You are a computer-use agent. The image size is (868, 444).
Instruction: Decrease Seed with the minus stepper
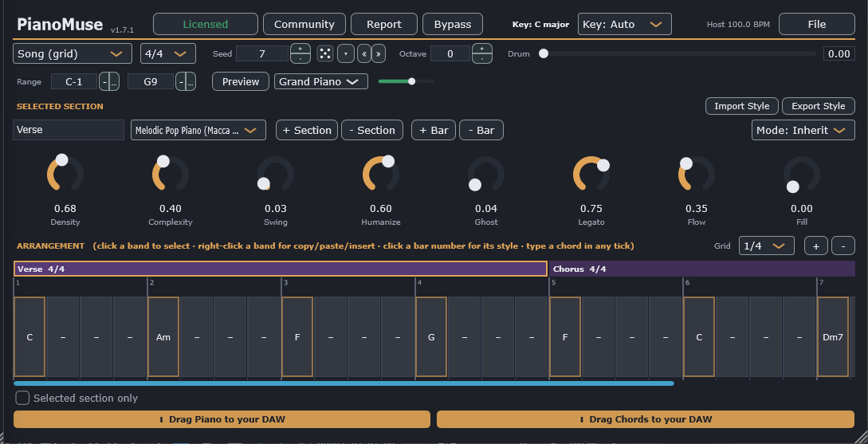point(300,59)
